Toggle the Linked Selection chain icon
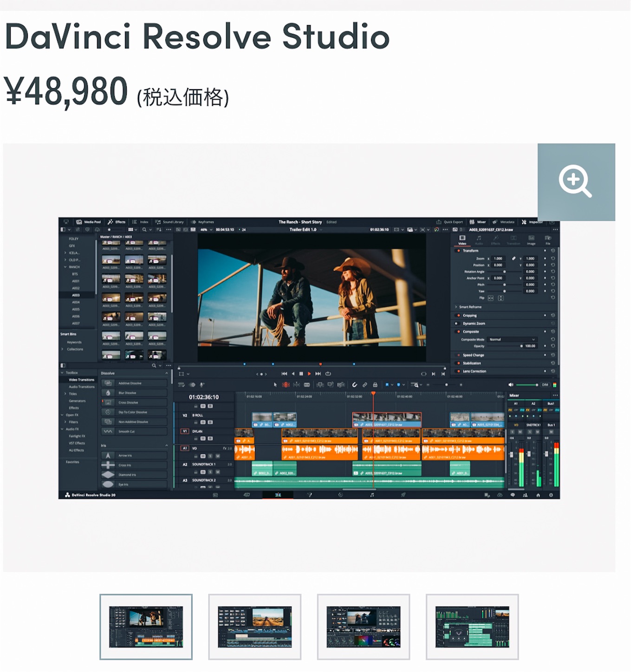The height and width of the screenshot is (672, 631). pos(365,385)
